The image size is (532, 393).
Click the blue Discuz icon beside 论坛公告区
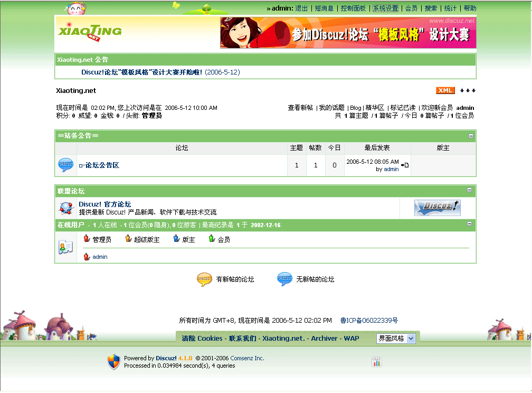(x=65, y=165)
